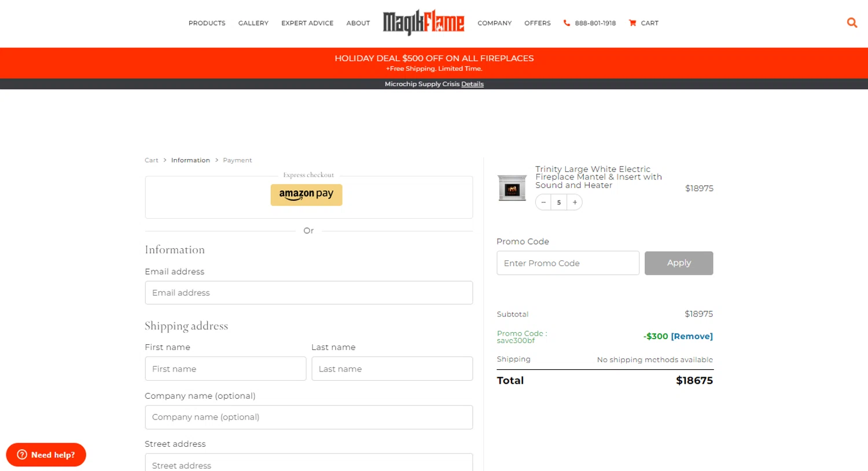Open the Need help? chat button
Screen dimensions: 868x471
pos(46,455)
